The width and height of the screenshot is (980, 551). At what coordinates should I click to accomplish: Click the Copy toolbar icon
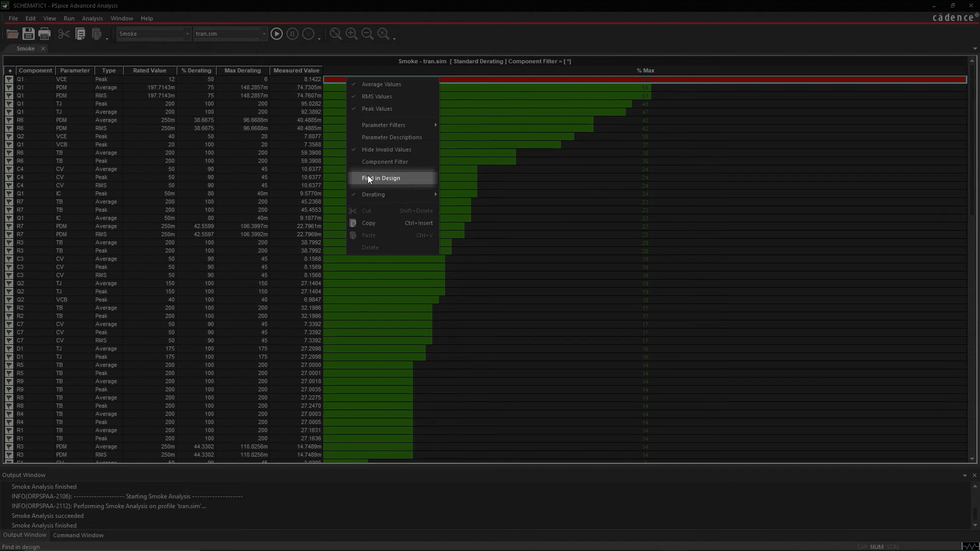point(80,34)
